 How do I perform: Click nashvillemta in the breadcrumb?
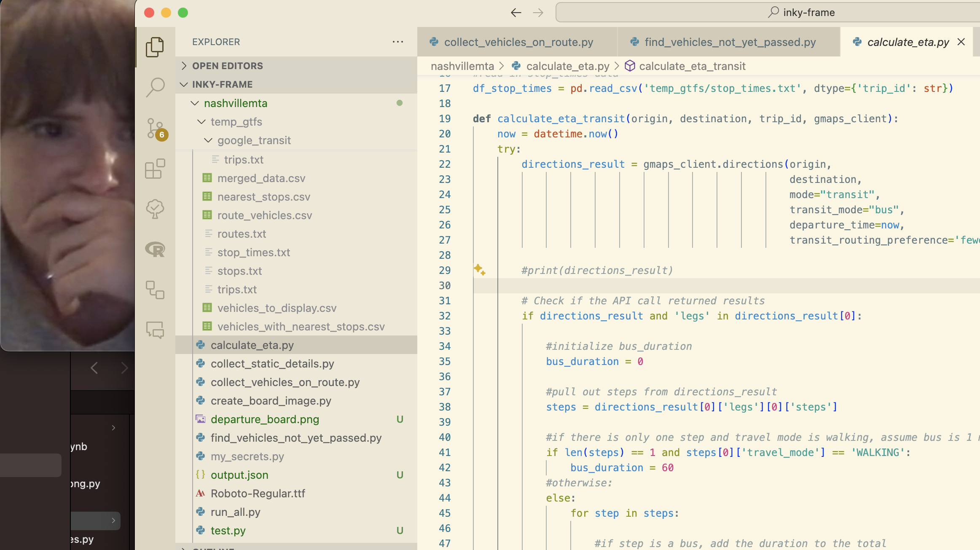tap(462, 66)
